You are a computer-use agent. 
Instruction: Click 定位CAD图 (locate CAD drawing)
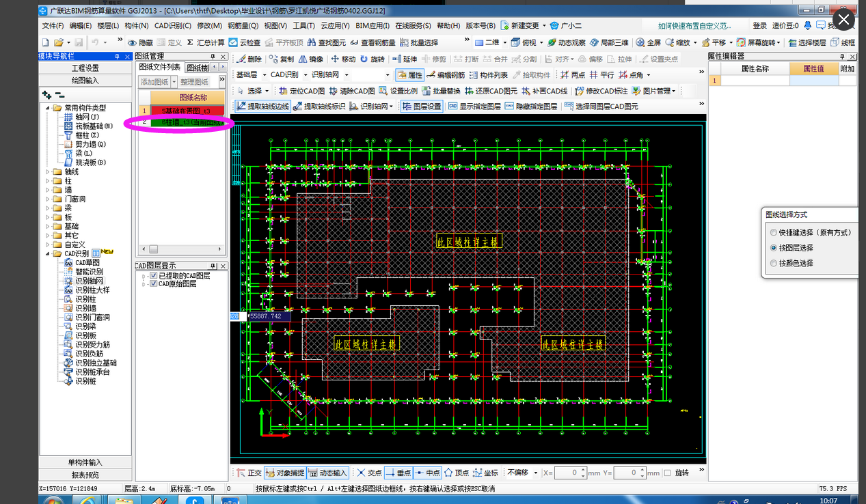click(x=301, y=91)
